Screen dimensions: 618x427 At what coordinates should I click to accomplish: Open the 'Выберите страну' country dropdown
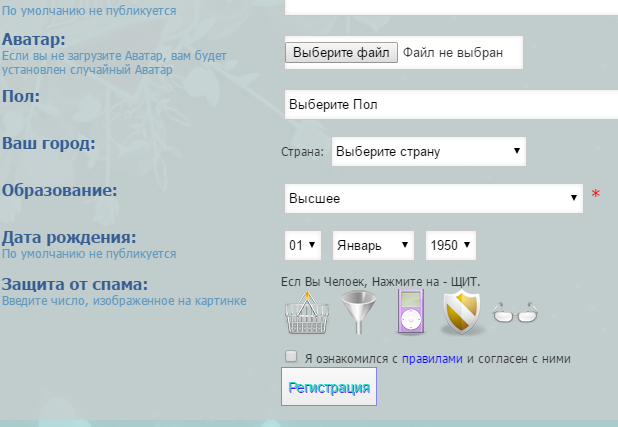(x=428, y=152)
